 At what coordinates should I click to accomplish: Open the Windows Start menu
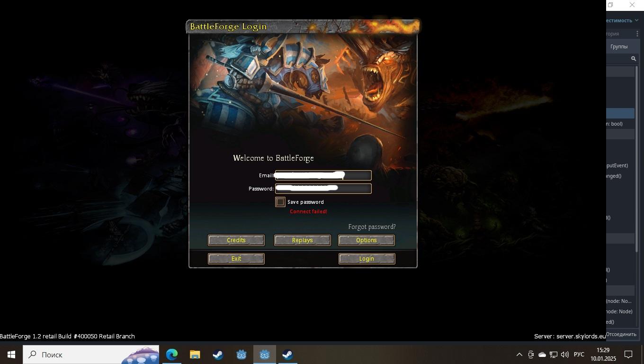[x=11, y=355]
